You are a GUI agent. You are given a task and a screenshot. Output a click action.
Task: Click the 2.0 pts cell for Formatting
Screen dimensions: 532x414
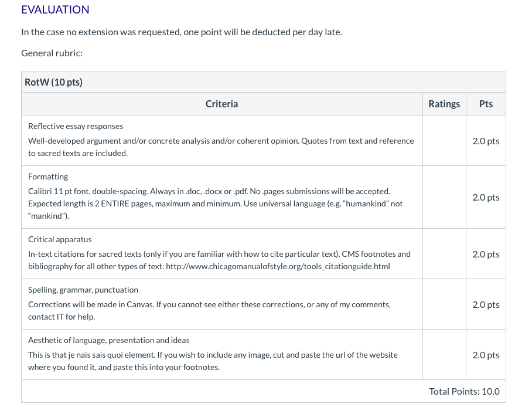pyautogui.click(x=486, y=197)
